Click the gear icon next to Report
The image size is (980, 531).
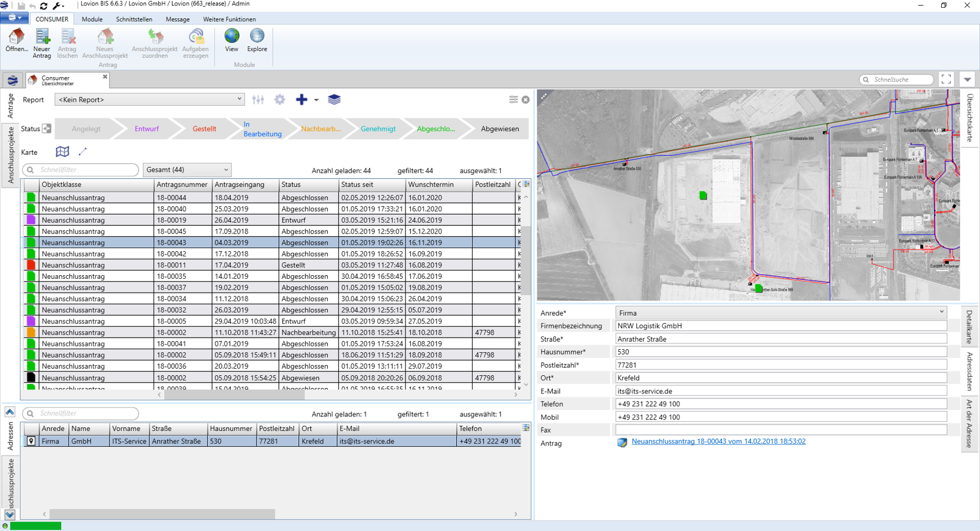(x=280, y=100)
